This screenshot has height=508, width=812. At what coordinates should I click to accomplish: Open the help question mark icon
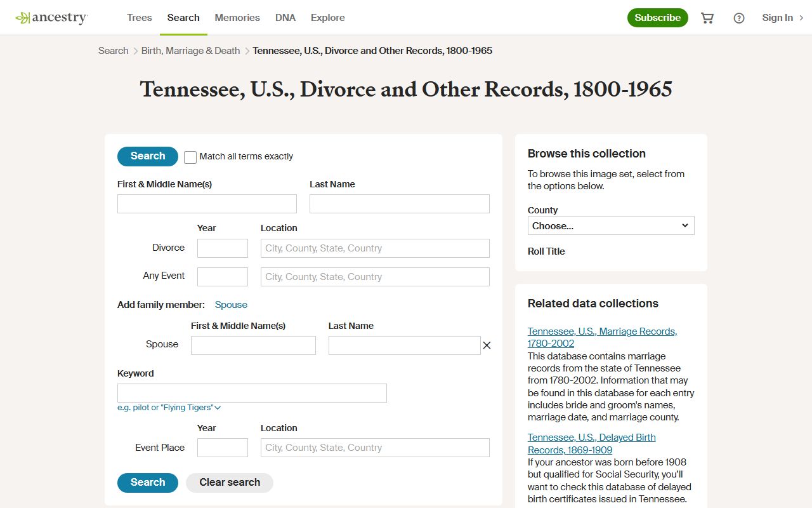tap(739, 18)
